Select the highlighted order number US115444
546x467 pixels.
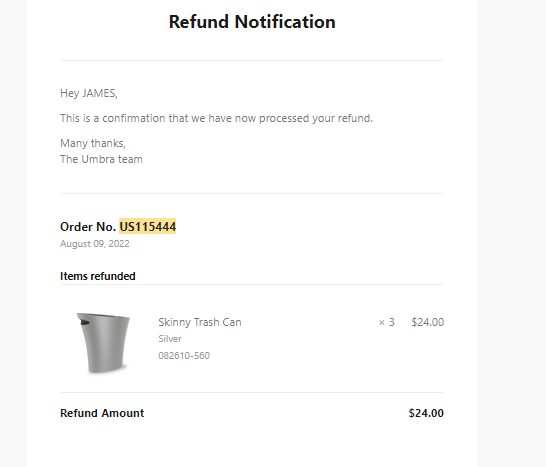point(148,227)
